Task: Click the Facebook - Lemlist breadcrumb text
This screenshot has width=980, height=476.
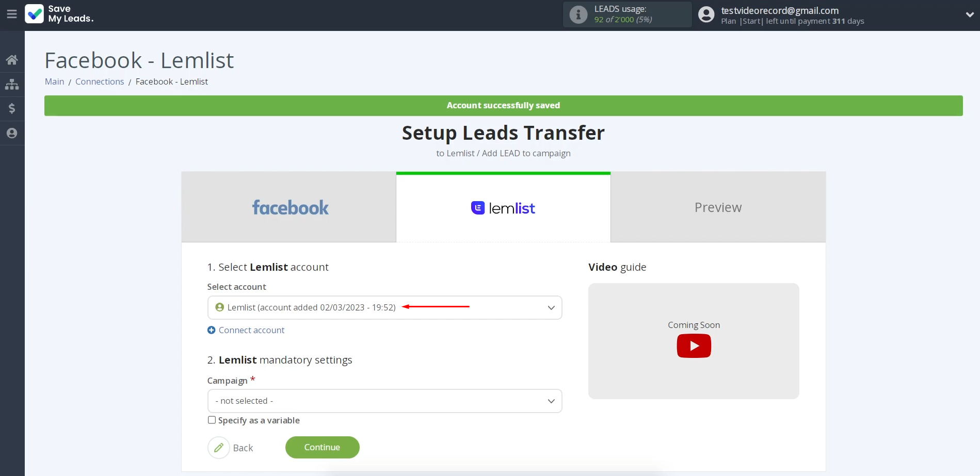Action: 171,81
